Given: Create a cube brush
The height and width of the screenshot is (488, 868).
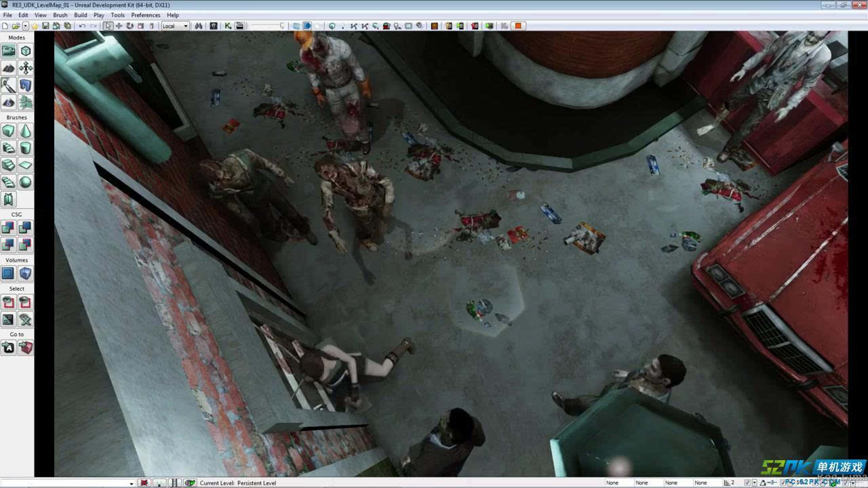Looking at the screenshot, I should [8, 131].
